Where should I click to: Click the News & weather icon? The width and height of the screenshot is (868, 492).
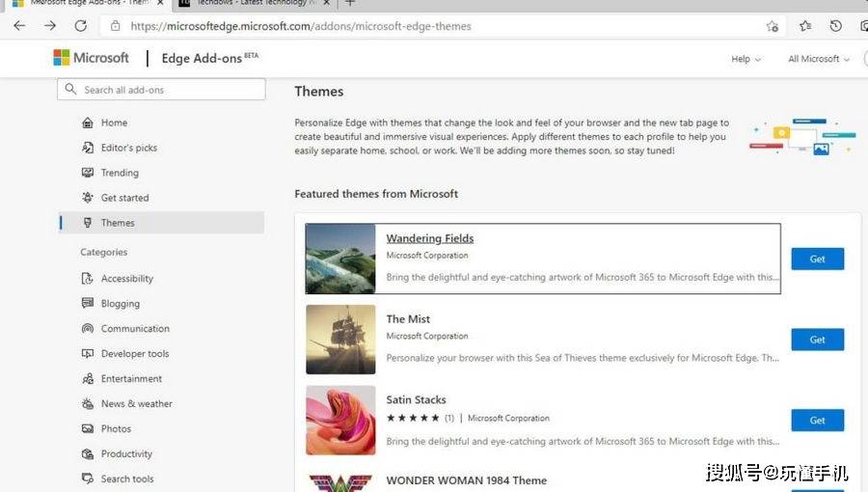[88, 403]
